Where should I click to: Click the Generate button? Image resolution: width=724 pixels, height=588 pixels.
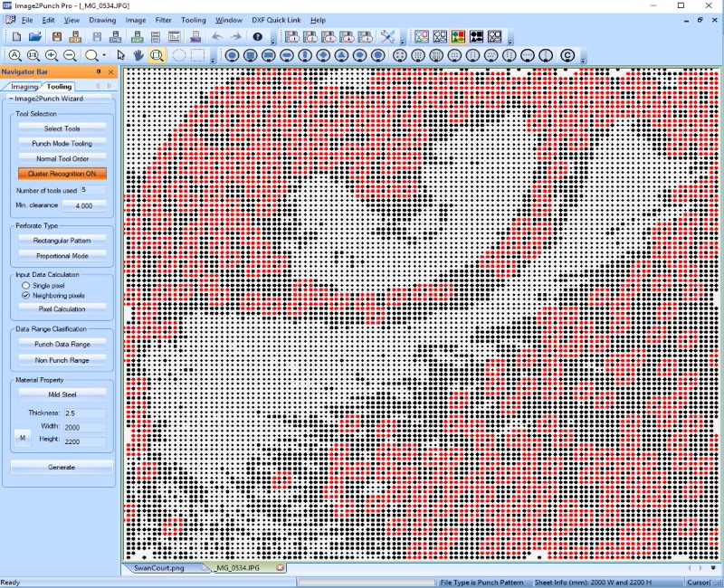pyautogui.click(x=62, y=467)
